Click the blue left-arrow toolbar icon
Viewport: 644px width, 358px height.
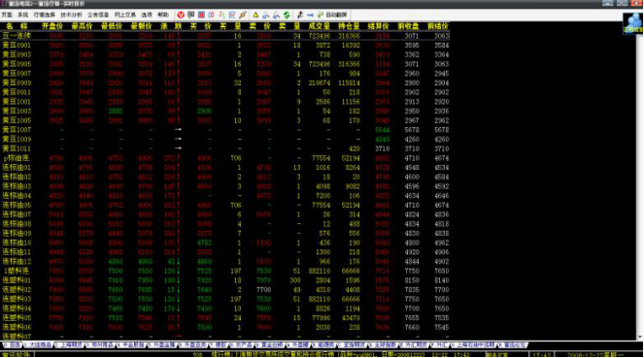(x=310, y=15)
